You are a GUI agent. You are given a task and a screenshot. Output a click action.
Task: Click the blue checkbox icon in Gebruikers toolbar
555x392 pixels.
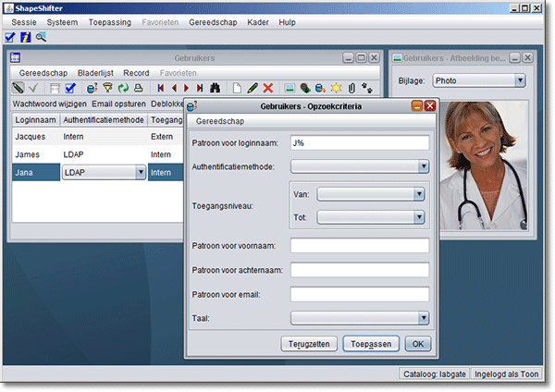pyautogui.click(x=70, y=88)
